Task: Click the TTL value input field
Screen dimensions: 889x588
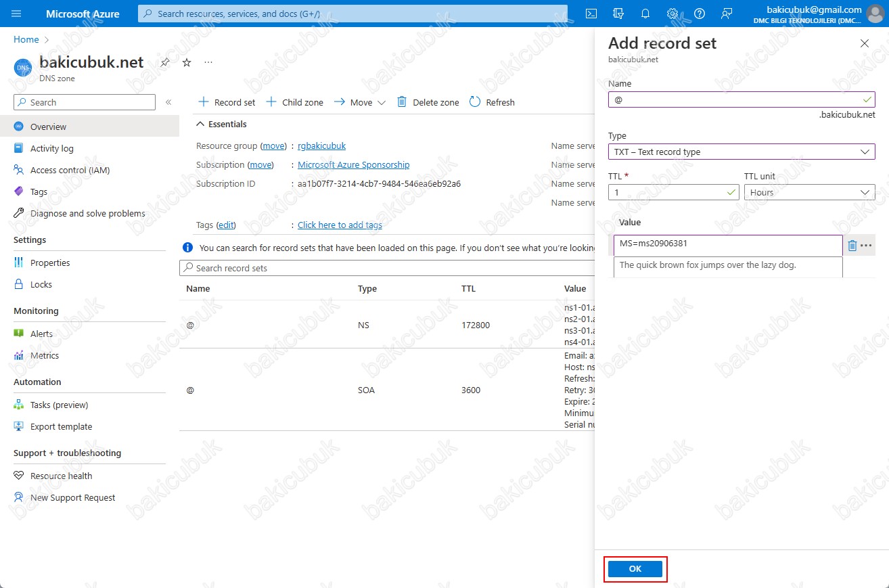Action: (673, 192)
